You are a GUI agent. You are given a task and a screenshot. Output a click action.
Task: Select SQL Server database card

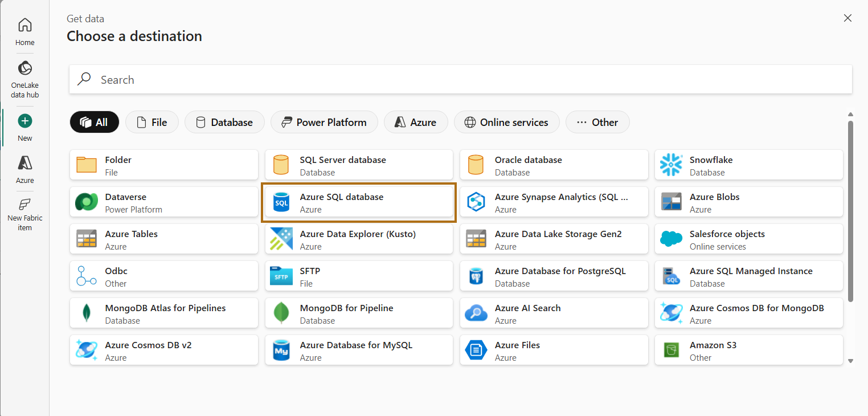359,165
